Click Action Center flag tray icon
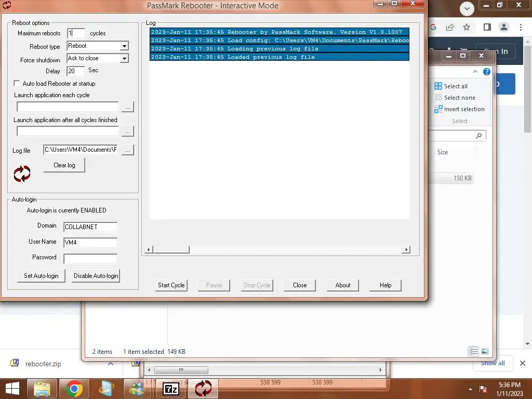Viewport: 532px width, 399px height. (483, 389)
